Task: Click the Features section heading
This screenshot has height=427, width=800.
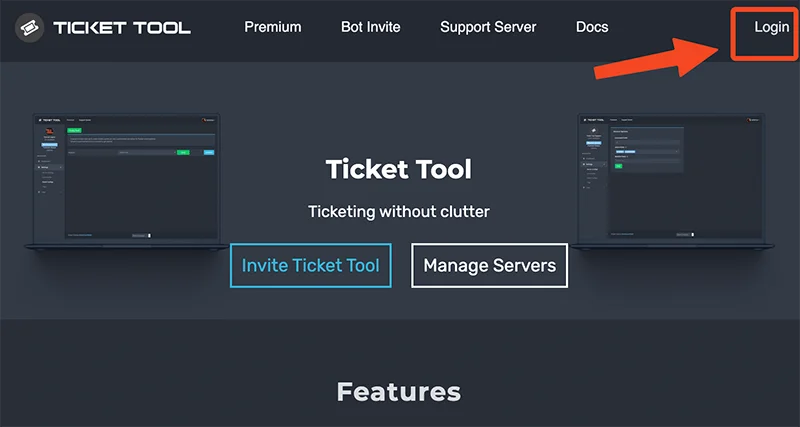Action: click(399, 392)
